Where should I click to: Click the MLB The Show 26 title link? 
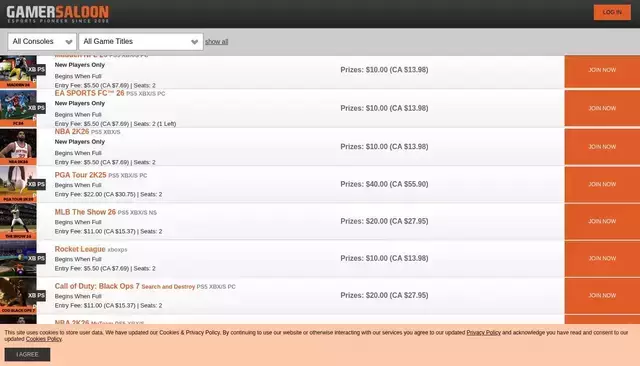(x=85, y=212)
